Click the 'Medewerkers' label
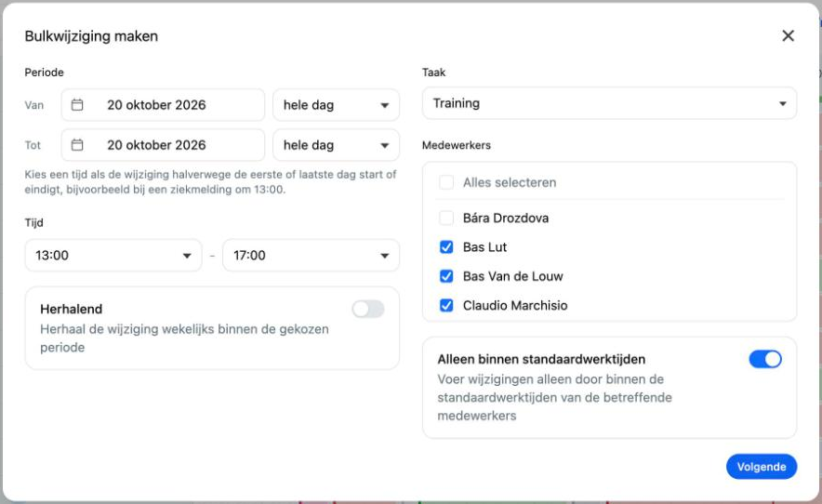Screen dimensions: 822x504 tap(456, 145)
